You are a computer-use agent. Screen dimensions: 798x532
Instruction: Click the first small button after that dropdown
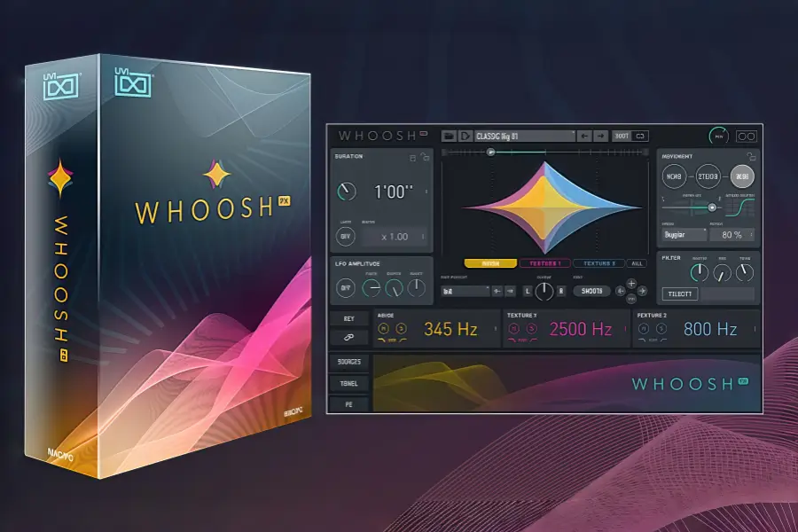497,291
